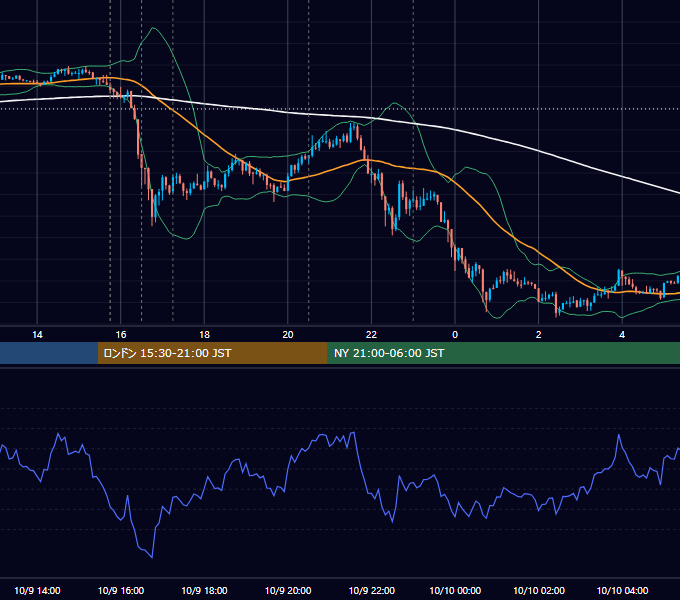Click the 20 hour label on price chart axis
The width and height of the screenshot is (680, 600).
[288, 335]
